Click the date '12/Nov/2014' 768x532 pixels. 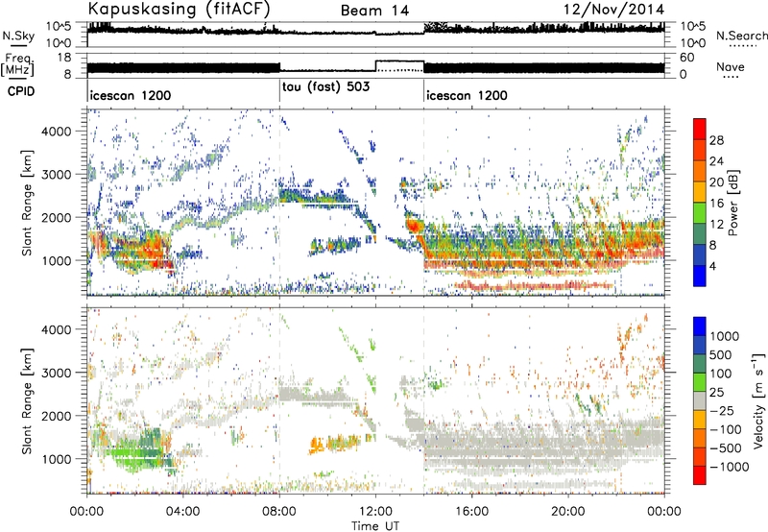coord(613,10)
